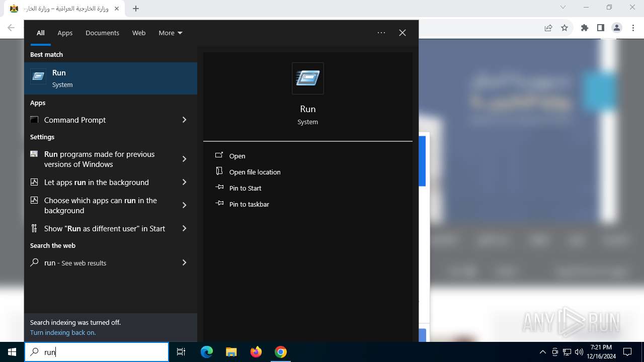Switch to the Web search filter tab
644x362 pixels.
(x=139, y=33)
